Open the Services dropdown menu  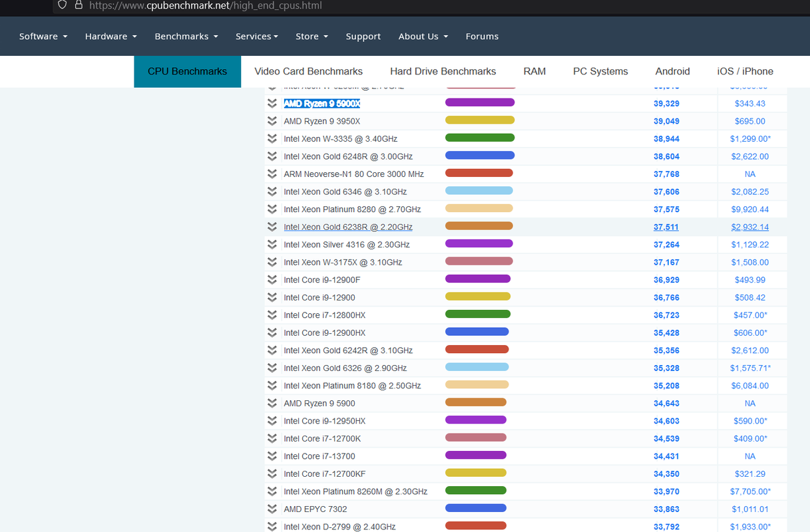(257, 37)
